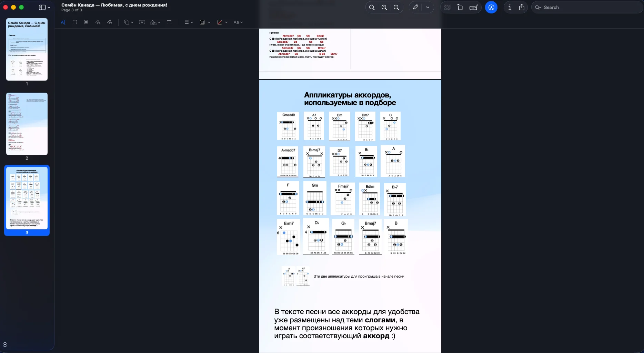Open the Inspector info panel
Viewport: 644px width, 353px height.
510,7
